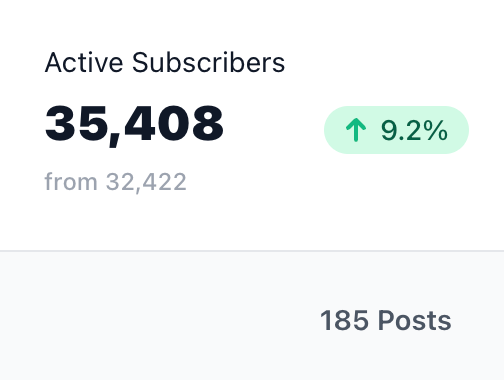Click the number 185 in the footer
This screenshot has width=504, height=380.
[344, 320]
